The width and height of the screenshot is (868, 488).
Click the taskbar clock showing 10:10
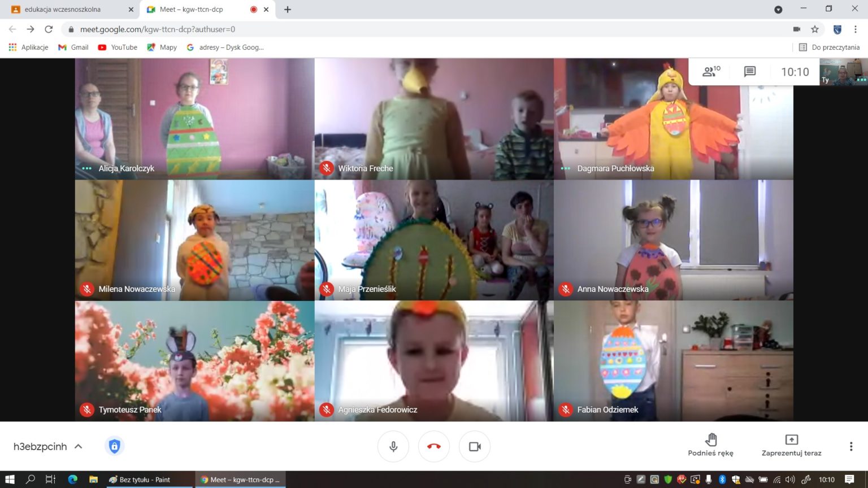coord(827,480)
